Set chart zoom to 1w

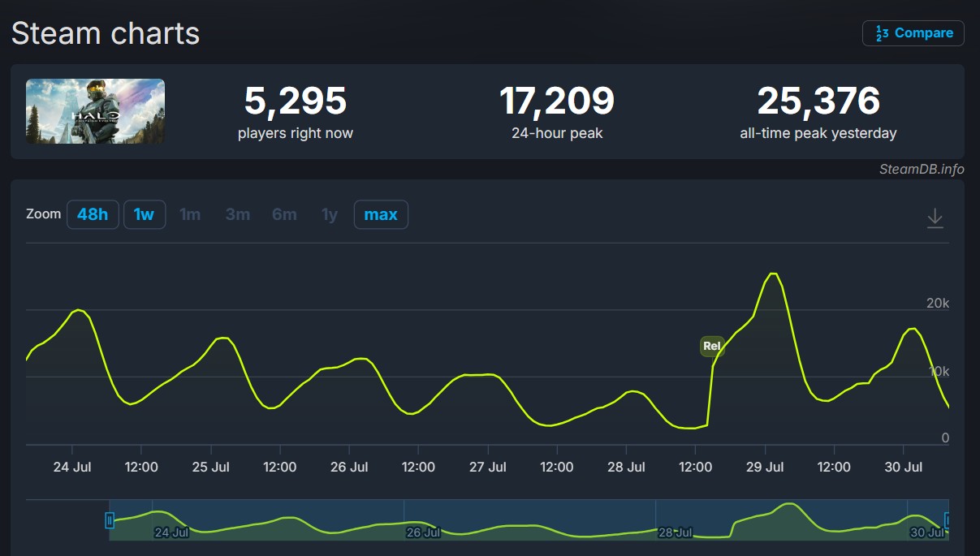tap(145, 214)
